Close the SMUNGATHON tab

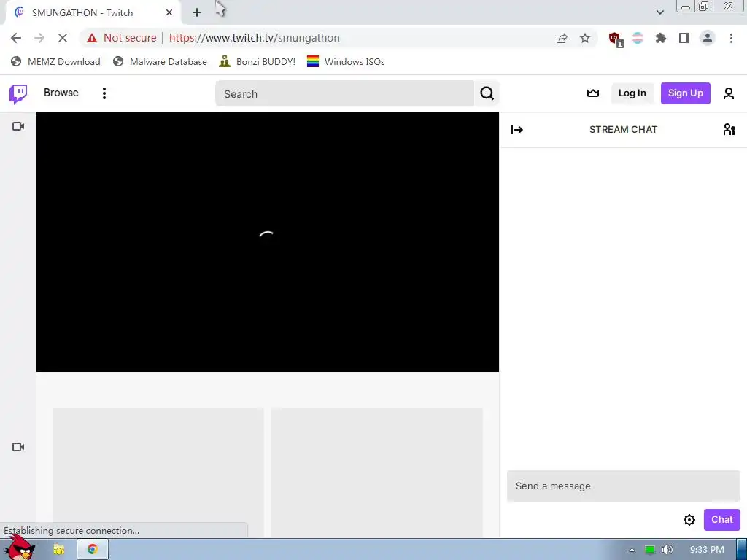pos(169,13)
